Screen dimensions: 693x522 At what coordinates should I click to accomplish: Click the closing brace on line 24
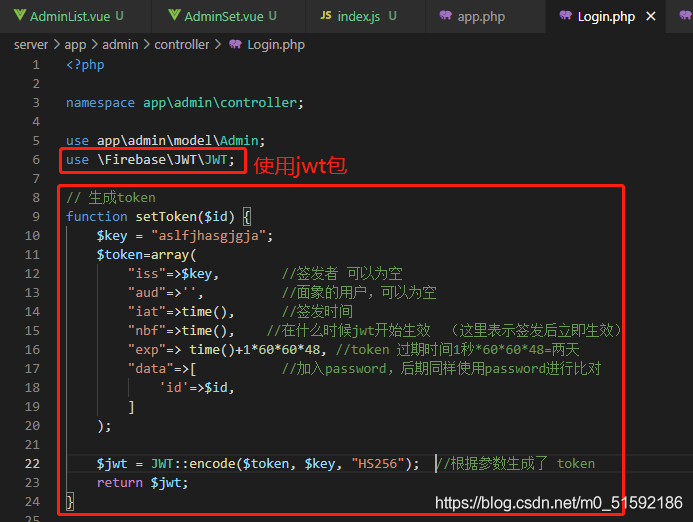[x=70, y=502]
